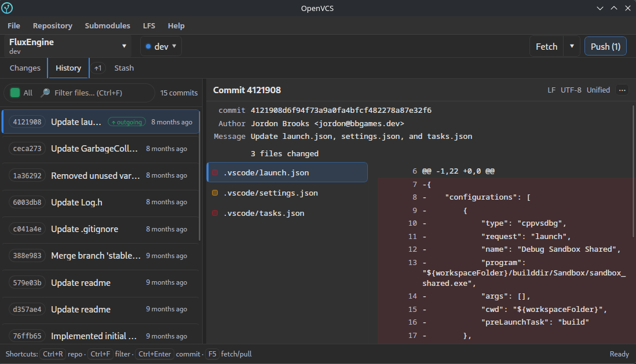636x364 pixels.
Task: Click the outgoing badge on commit 4121908
Action: [126, 122]
